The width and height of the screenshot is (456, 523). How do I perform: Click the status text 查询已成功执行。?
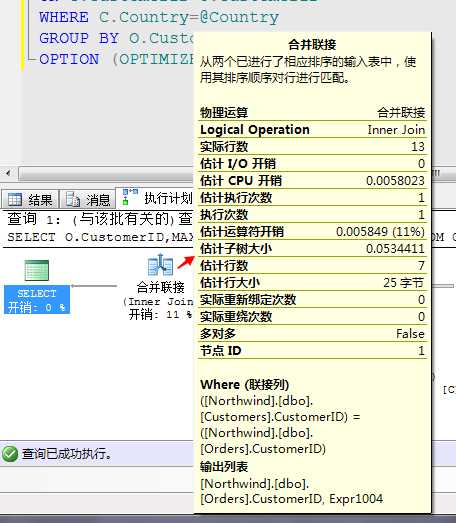point(67,454)
